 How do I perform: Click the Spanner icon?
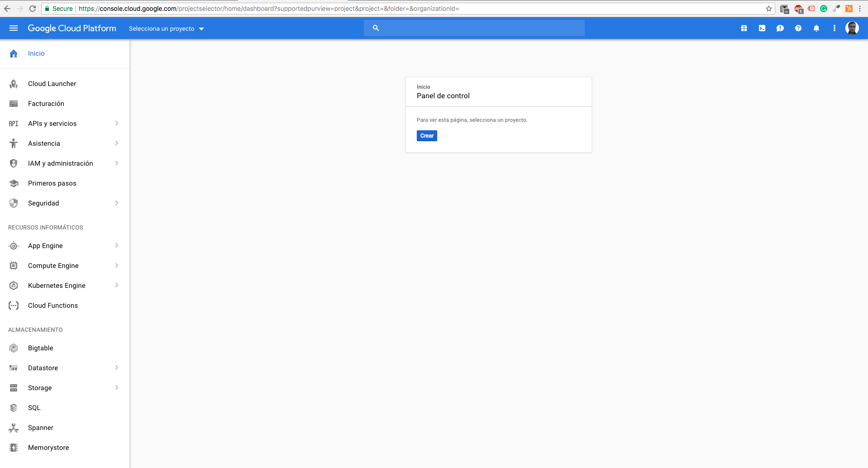(14, 428)
